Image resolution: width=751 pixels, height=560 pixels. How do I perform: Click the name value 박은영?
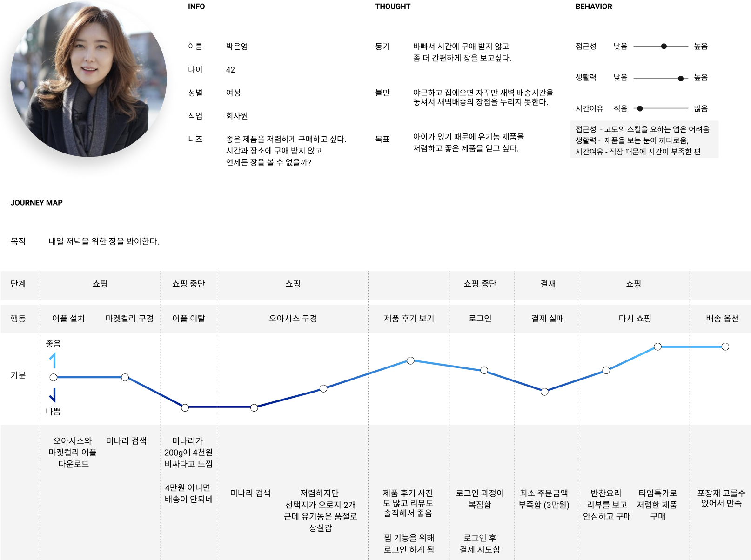(x=237, y=47)
